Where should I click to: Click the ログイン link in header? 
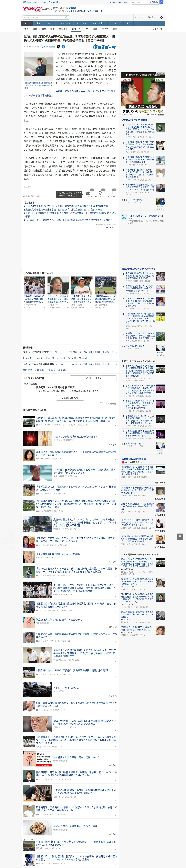pos(57,11)
